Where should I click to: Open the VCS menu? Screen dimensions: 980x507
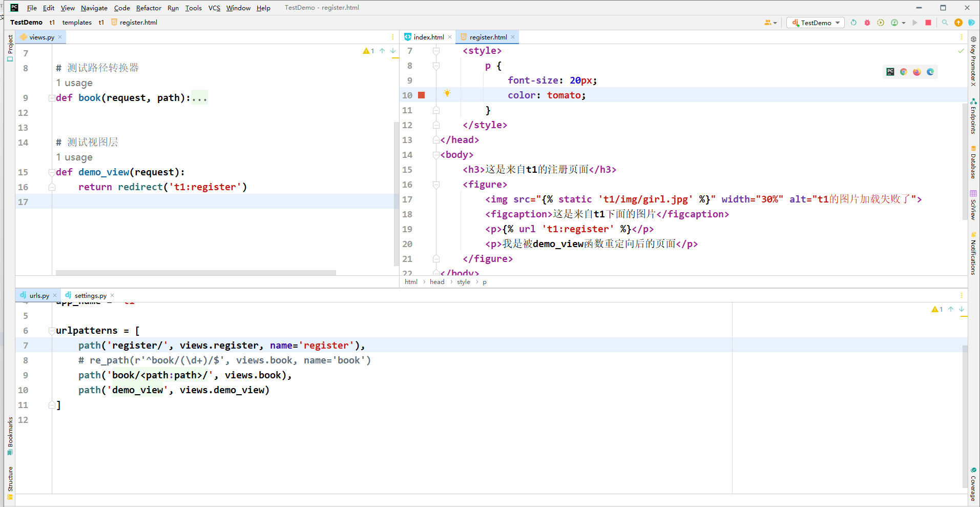[214, 8]
